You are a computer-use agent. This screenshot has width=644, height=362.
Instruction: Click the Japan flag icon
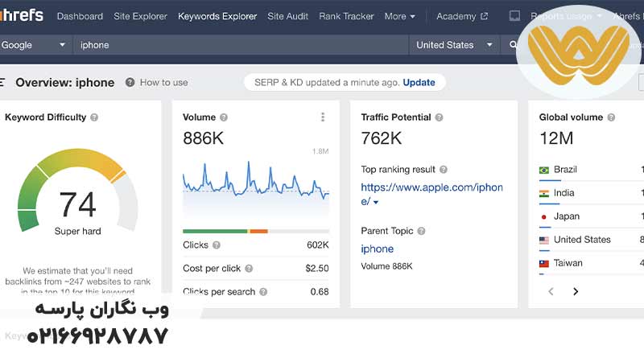coord(544,216)
